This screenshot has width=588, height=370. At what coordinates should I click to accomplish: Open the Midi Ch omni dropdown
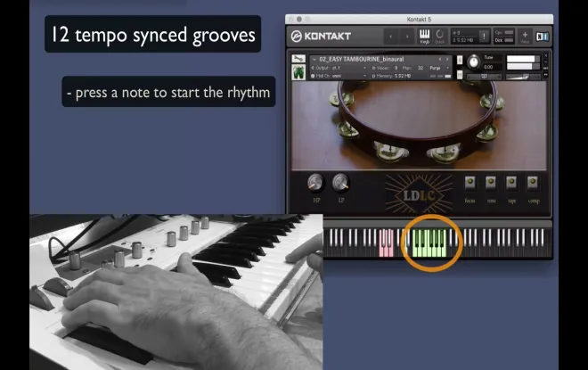(x=339, y=76)
